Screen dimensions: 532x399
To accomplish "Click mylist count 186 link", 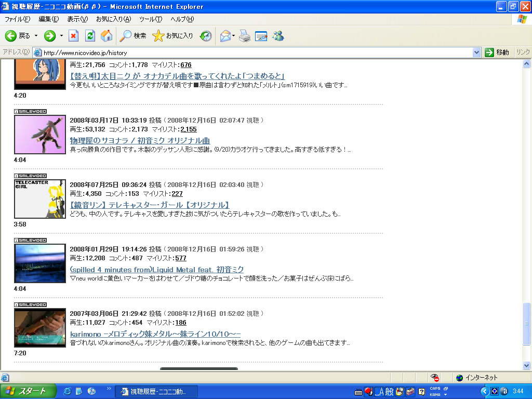I will pos(181,323).
